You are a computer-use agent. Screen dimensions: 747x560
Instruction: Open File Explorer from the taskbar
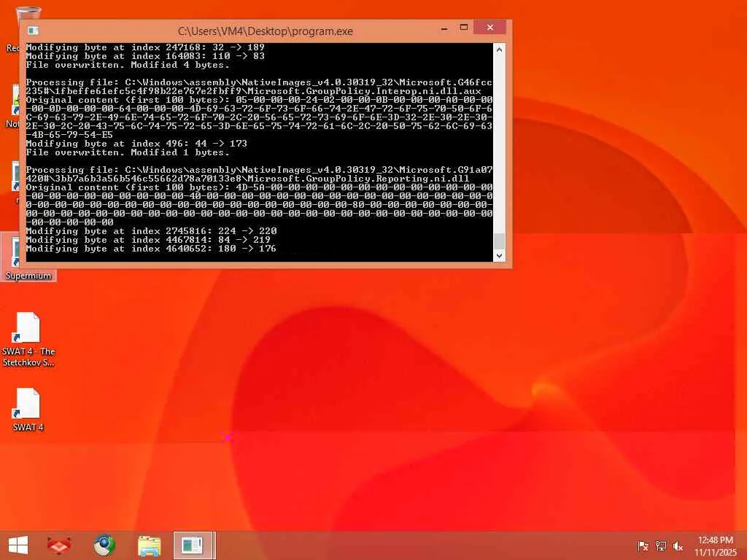(x=149, y=545)
